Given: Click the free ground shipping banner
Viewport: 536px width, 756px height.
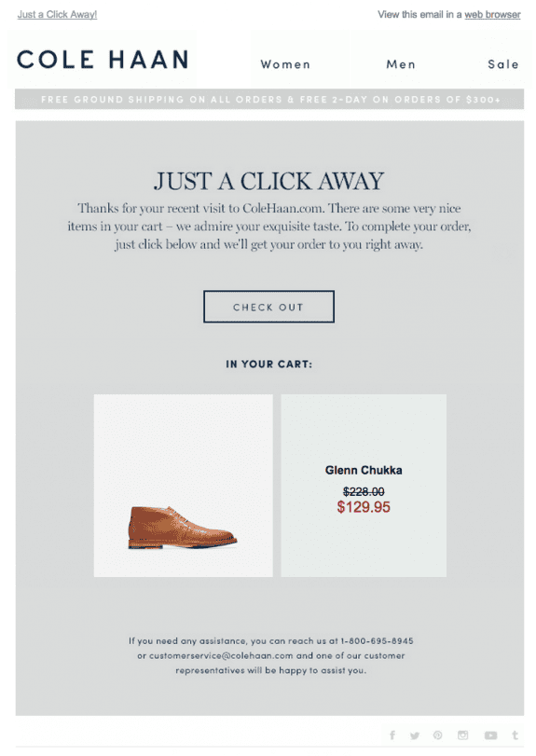Looking at the screenshot, I should click(x=269, y=100).
